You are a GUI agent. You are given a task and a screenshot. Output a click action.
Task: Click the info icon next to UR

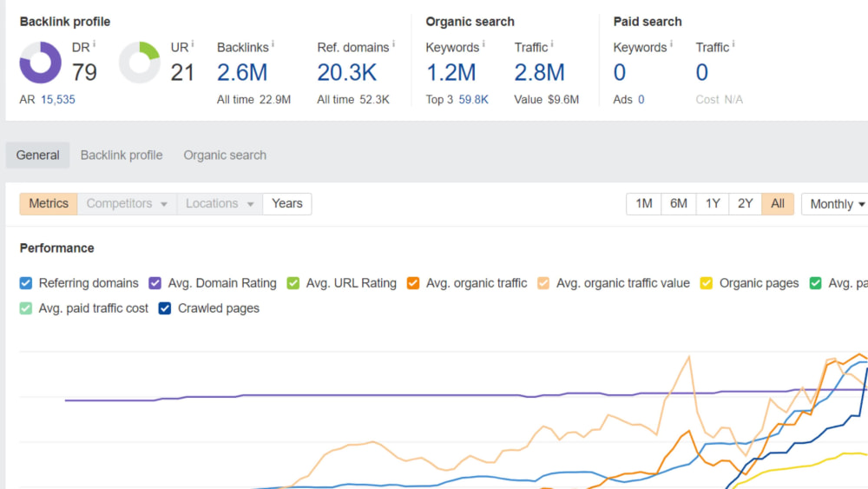pos(193,43)
